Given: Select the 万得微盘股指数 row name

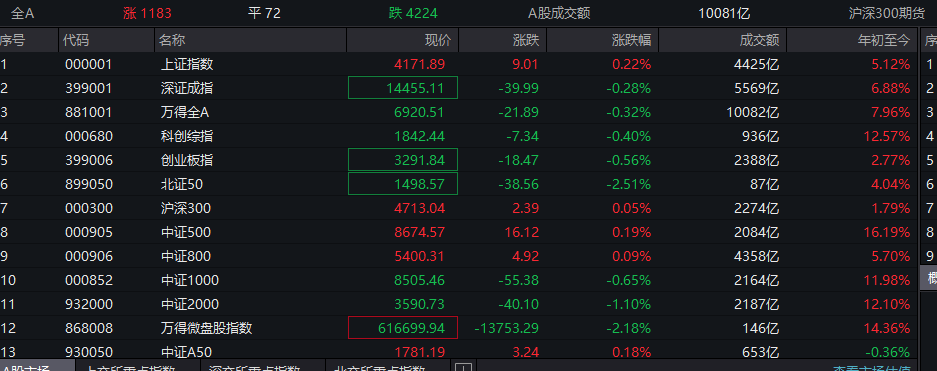Looking at the screenshot, I should coord(207,328).
